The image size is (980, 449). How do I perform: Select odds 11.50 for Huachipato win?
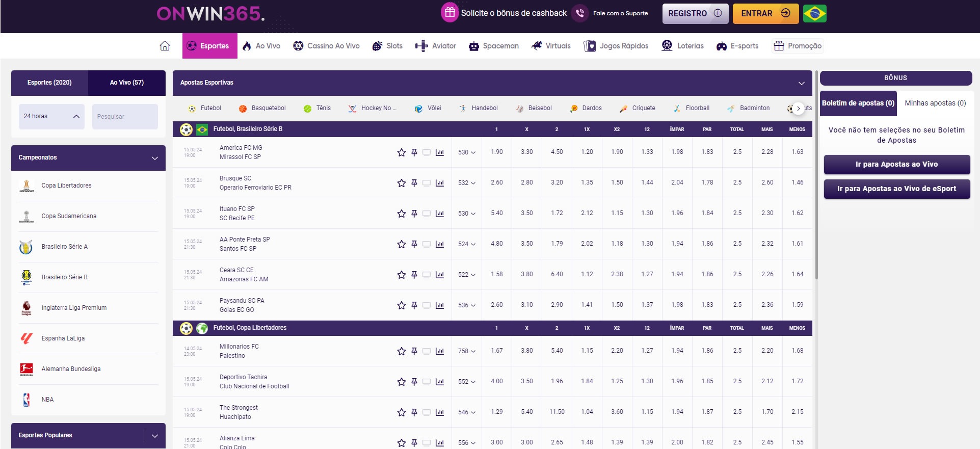[x=557, y=412]
